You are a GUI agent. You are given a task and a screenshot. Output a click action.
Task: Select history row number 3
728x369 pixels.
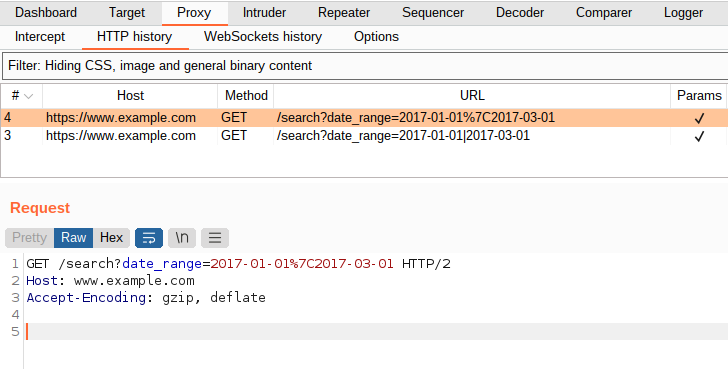(364, 136)
